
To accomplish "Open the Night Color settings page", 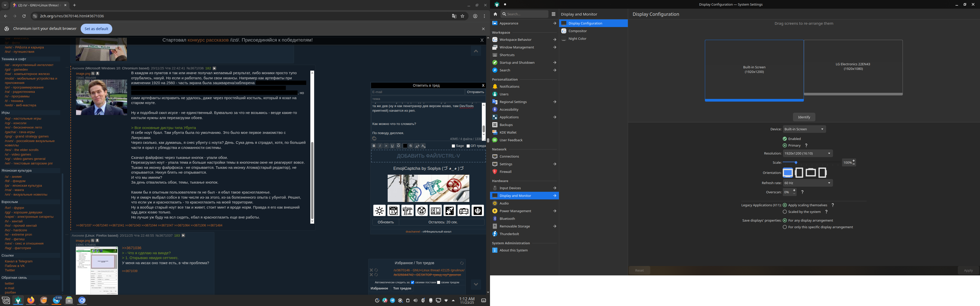I will [577, 39].
